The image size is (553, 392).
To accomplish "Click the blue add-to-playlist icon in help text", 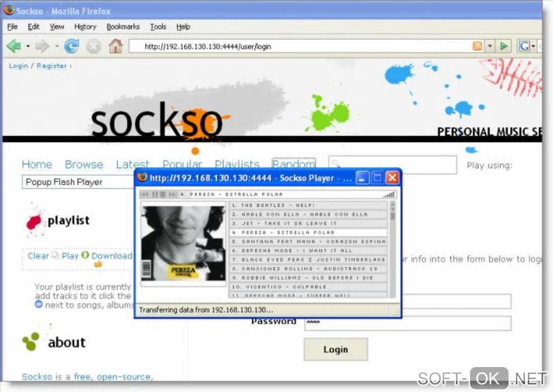I will click(38, 304).
